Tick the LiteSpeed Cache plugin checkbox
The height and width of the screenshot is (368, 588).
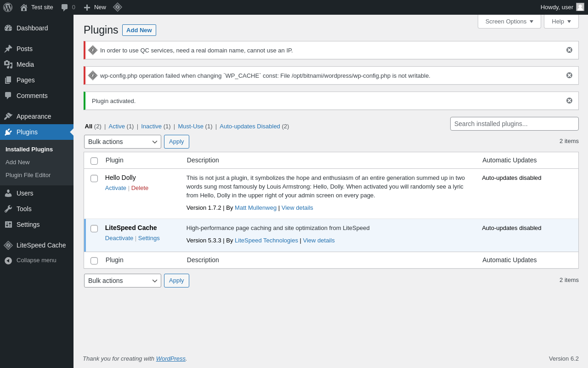tap(94, 229)
